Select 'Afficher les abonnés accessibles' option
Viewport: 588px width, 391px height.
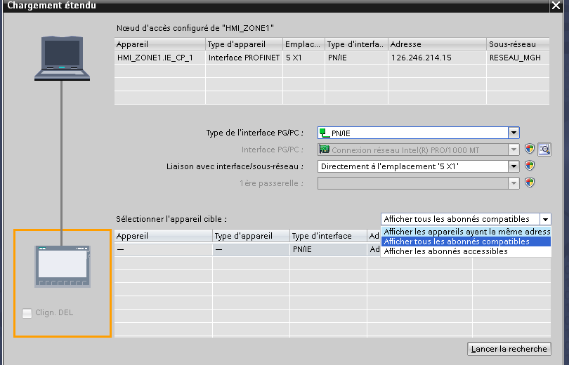pos(445,251)
